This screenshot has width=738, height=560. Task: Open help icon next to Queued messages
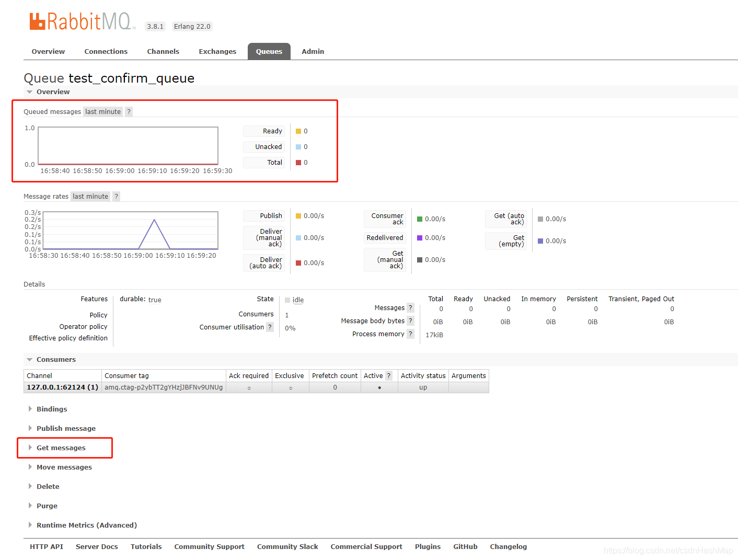click(x=129, y=111)
